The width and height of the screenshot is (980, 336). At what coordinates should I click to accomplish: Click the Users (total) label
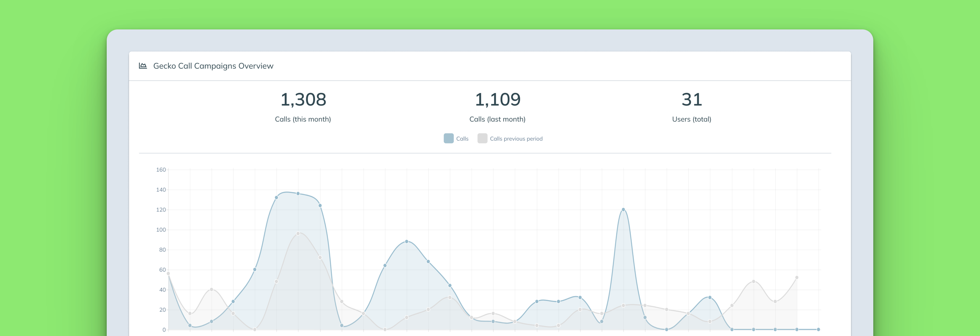692,120
